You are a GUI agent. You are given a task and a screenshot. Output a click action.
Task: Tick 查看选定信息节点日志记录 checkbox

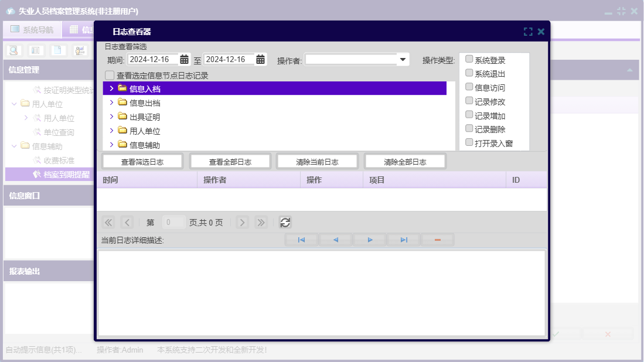110,76
